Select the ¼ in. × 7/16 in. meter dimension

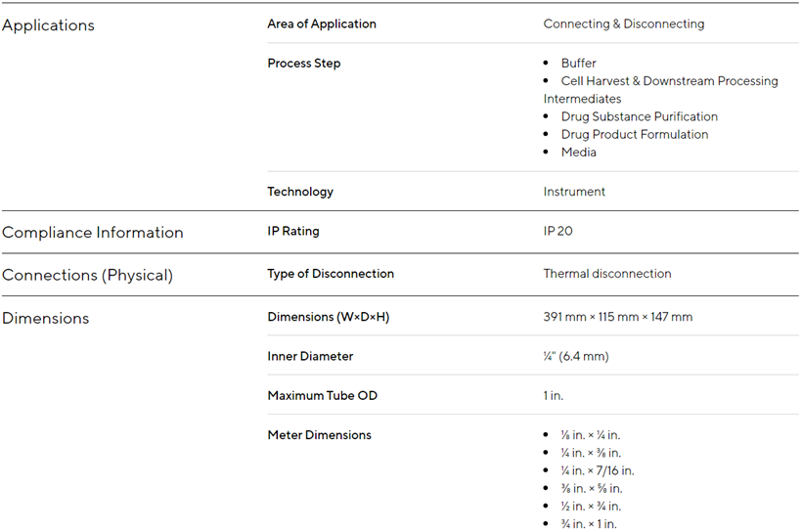pyautogui.click(x=597, y=470)
